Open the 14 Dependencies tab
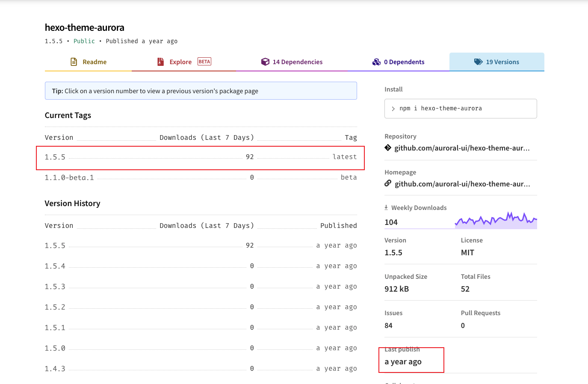The image size is (588, 384). point(292,62)
